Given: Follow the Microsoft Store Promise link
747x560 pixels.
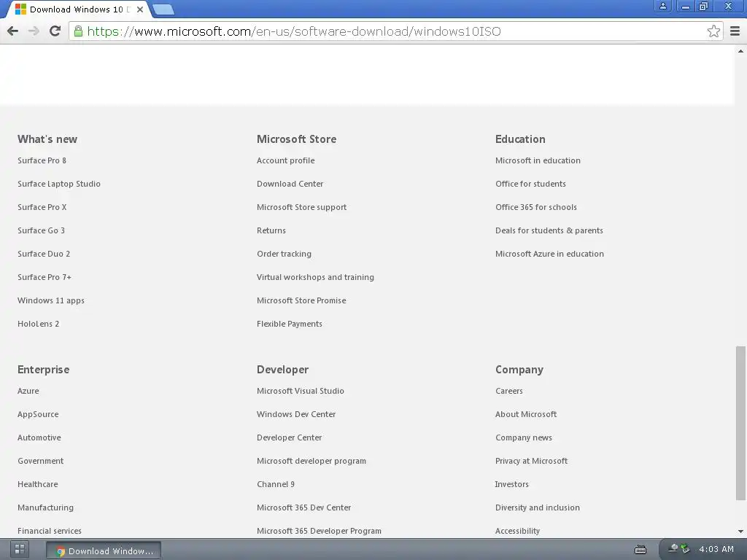Looking at the screenshot, I should click(301, 300).
